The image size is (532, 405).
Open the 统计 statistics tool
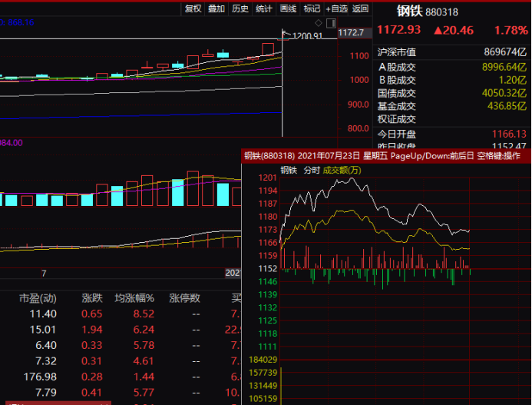coord(264,8)
